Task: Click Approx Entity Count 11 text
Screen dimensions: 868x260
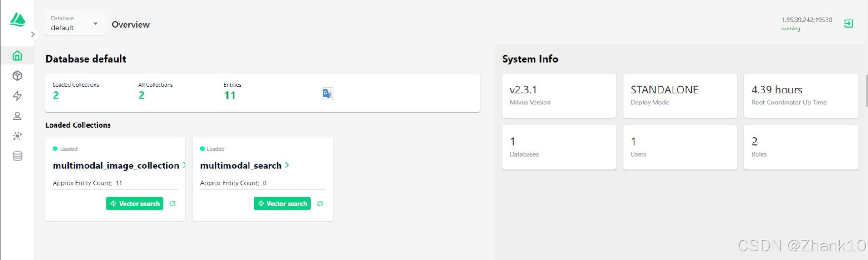Action: [87, 183]
